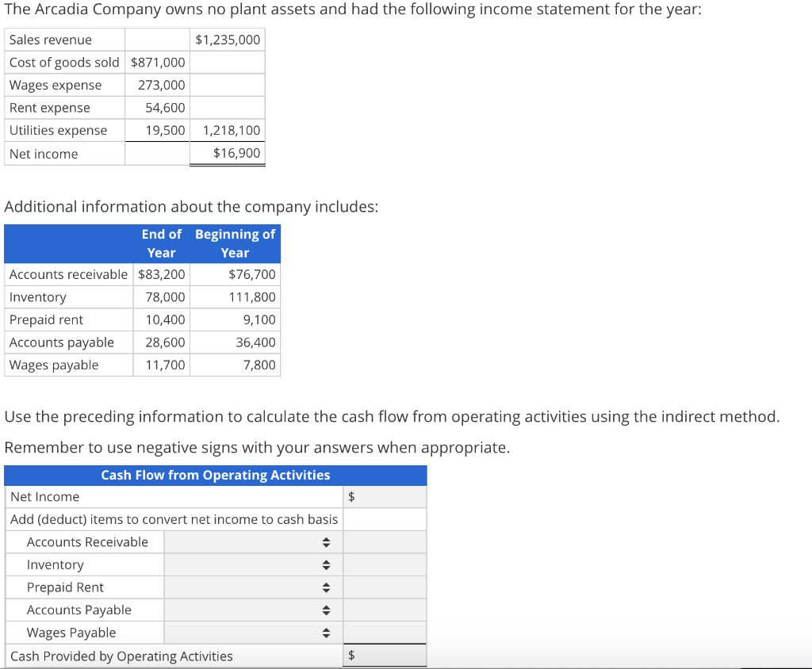Click the Wages expense row label
812x669 pixels.
pyautogui.click(x=56, y=86)
